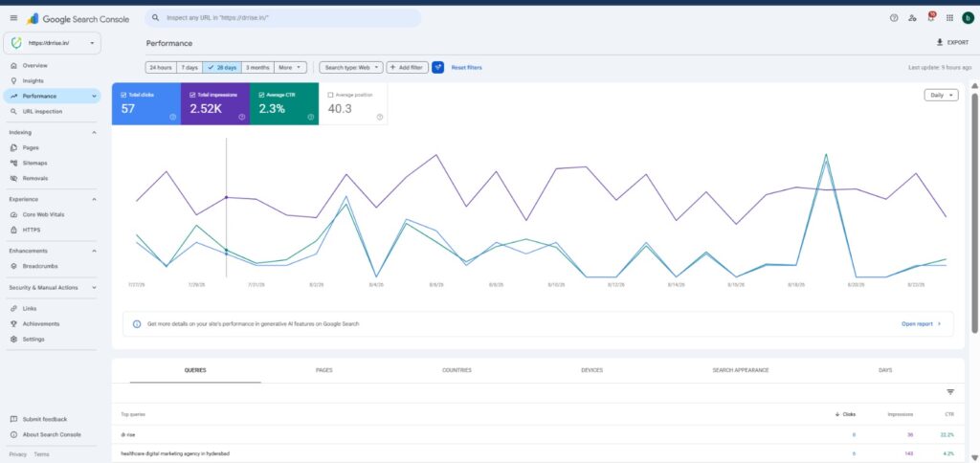Open Removals in sidebar
980x463 pixels.
pyautogui.click(x=52, y=178)
